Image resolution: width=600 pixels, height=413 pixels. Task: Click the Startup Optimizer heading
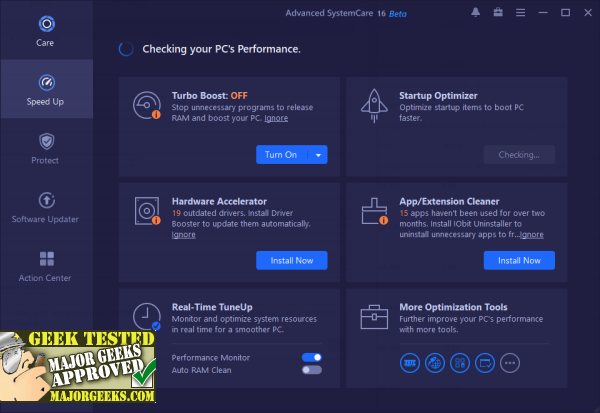point(438,95)
